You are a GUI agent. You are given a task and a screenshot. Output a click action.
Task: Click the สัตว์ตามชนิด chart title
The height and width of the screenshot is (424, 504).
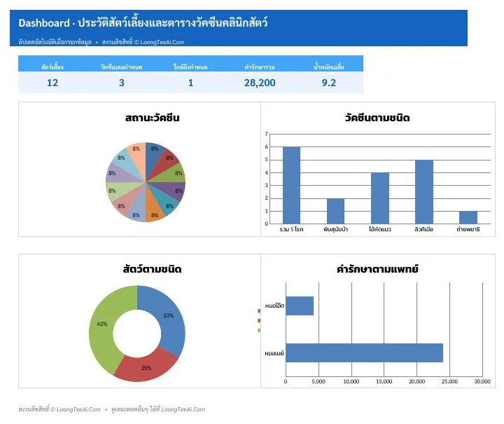pos(153,269)
